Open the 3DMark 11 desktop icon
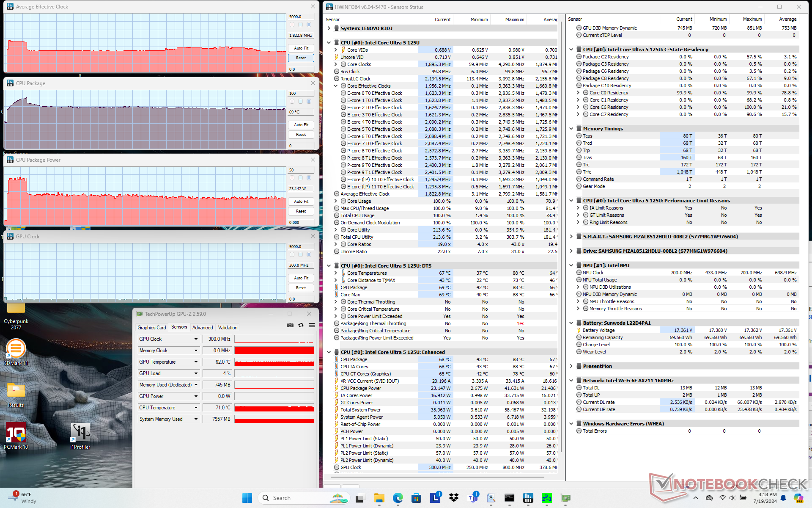The width and height of the screenshot is (812, 508). 16,352
